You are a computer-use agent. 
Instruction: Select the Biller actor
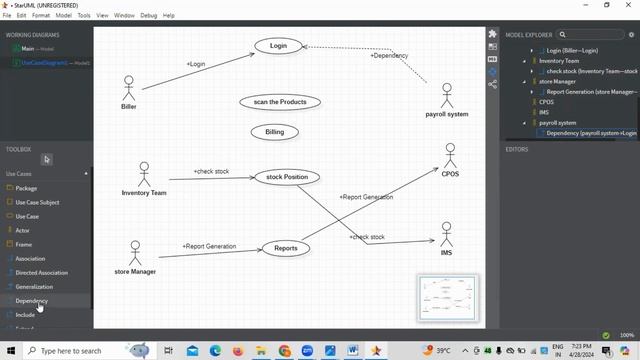pyautogui.click(x=129, y=93)
